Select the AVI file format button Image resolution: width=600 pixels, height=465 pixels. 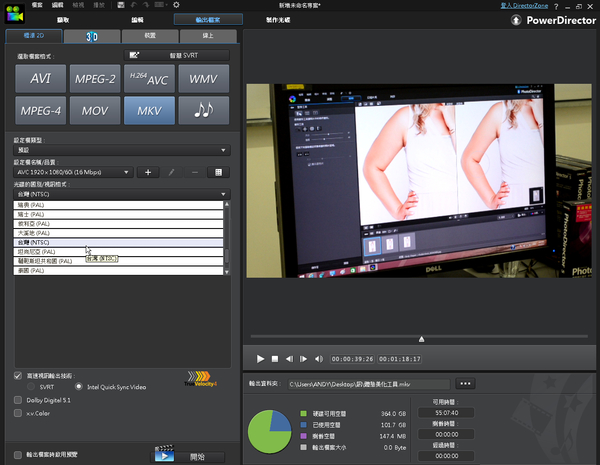[41, 78]
